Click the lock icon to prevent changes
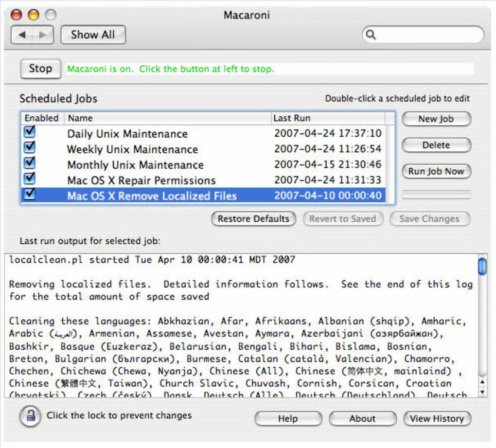496x448 pixels. [x=30, y=416]
